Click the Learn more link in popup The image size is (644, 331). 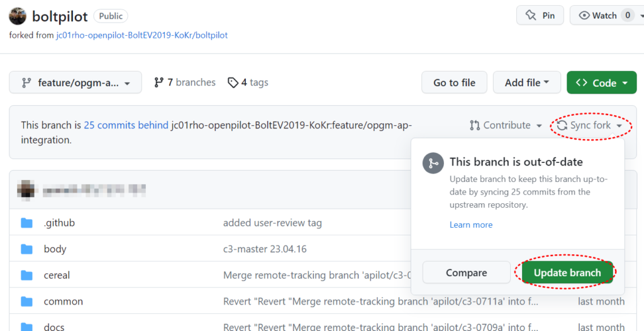[x=470, y=225]
